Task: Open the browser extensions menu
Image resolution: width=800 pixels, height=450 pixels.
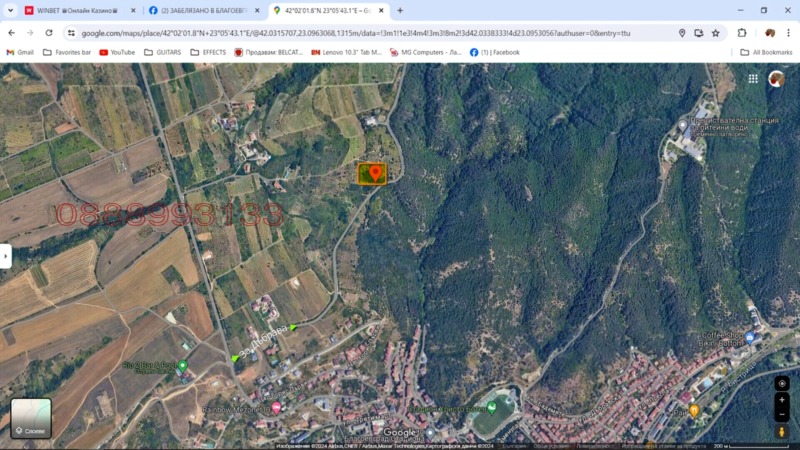Action: click(742, 33)
